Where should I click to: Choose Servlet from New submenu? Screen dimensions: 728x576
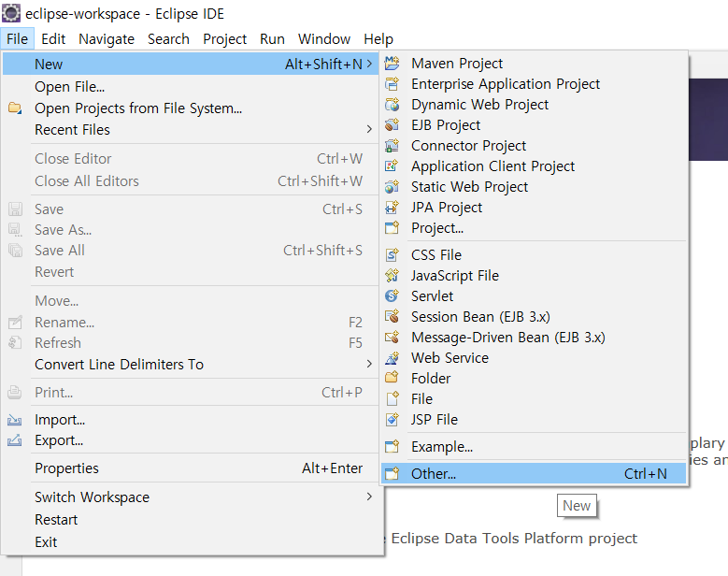tap(534, 295)
